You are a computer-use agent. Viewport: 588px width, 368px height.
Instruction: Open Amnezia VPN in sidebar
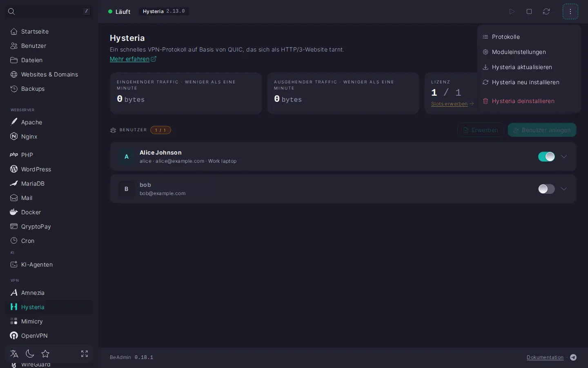click(49, 293)
